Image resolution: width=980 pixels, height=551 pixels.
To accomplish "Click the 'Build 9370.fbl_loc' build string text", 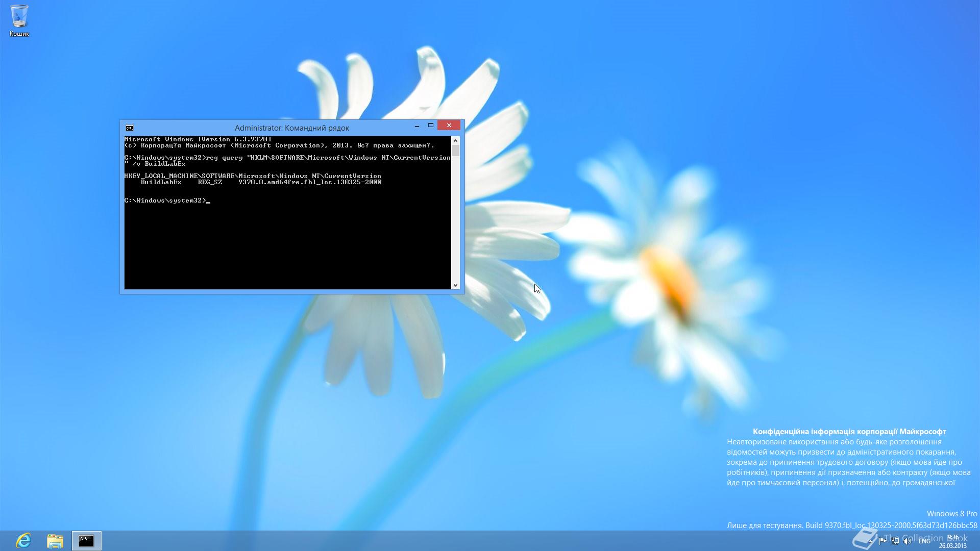I will pos(891,525).
